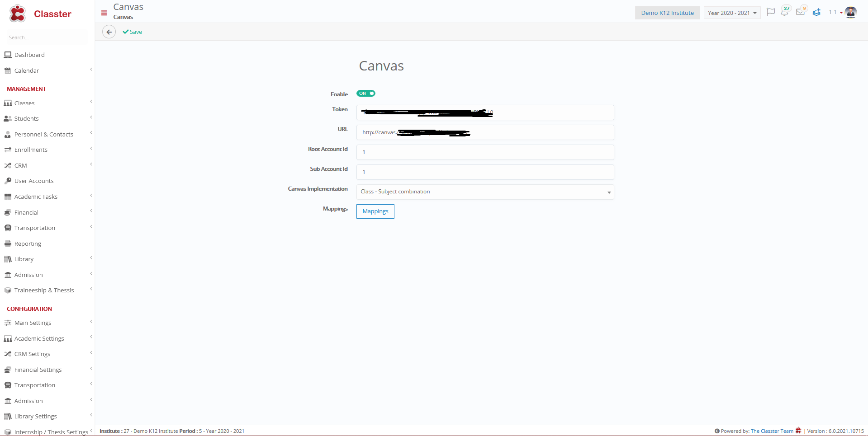868x436 pixels.
Task: Click the Root Account Id field
Action: (x=485, y=152)
